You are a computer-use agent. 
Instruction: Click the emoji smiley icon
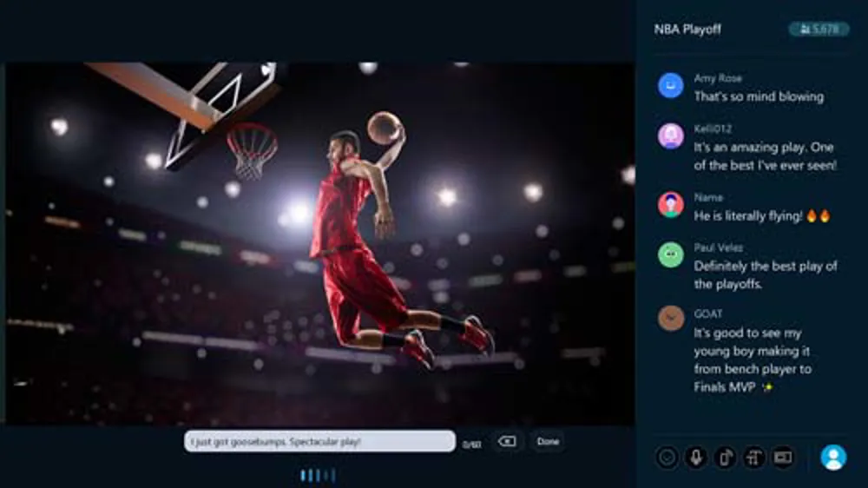click(x=667, y=457)
